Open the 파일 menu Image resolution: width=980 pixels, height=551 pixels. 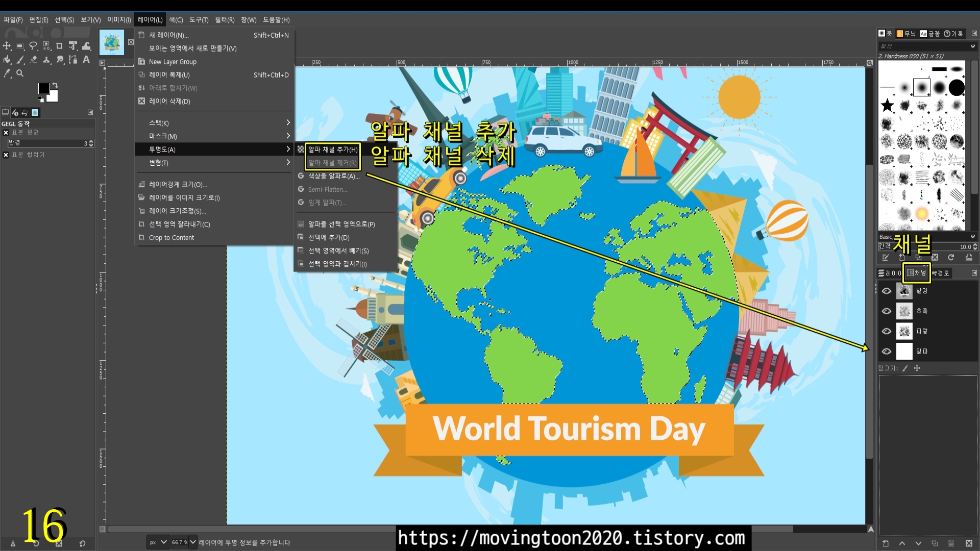point(13,20)
